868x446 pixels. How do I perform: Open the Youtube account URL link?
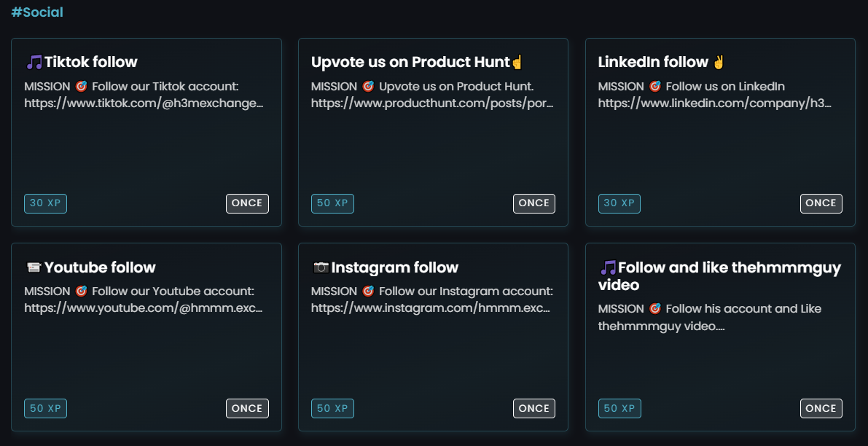click(x=143, y=308)
